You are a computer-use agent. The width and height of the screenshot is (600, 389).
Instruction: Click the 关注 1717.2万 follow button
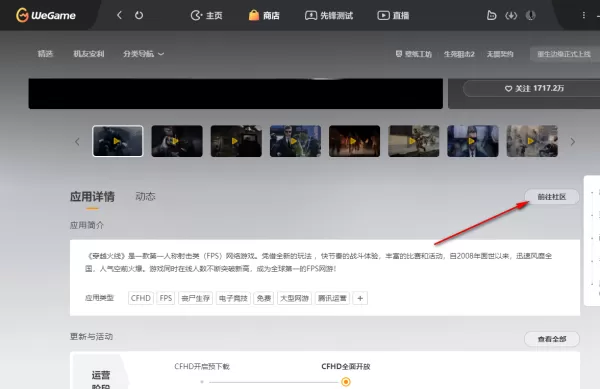pyautogui.click(x=534, y=88)
